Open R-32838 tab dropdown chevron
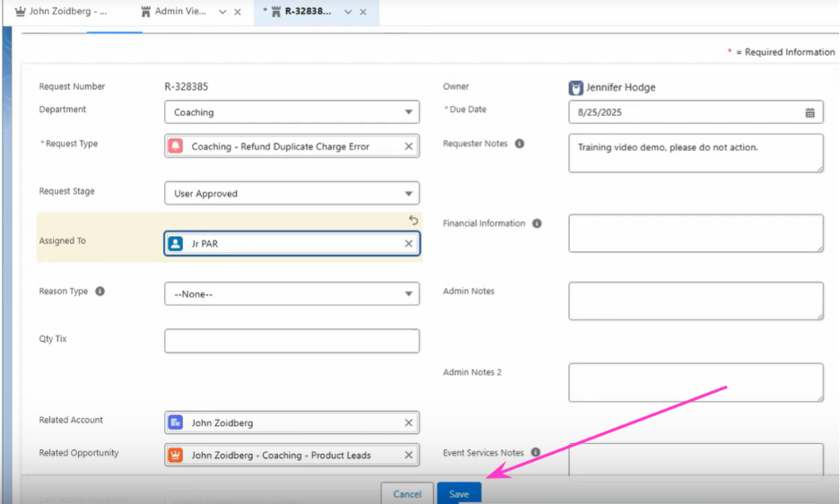840x504 pixels. (348, 12)
